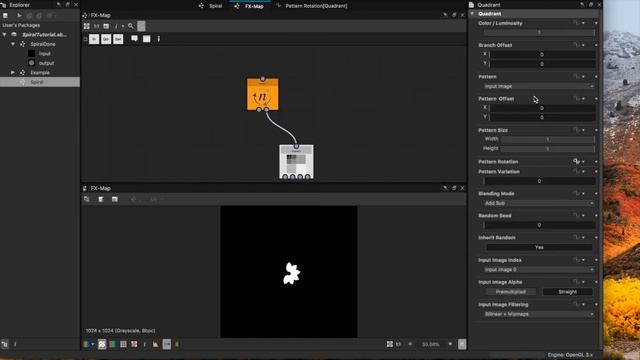The width and height of the screenshot is (640, 360).
Task: Switch to the Spiral tab
Action: click(211, 6)
